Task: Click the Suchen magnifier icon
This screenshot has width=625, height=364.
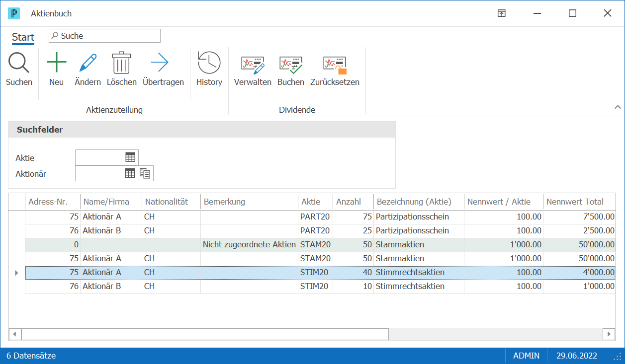Action: coord(19,63)
